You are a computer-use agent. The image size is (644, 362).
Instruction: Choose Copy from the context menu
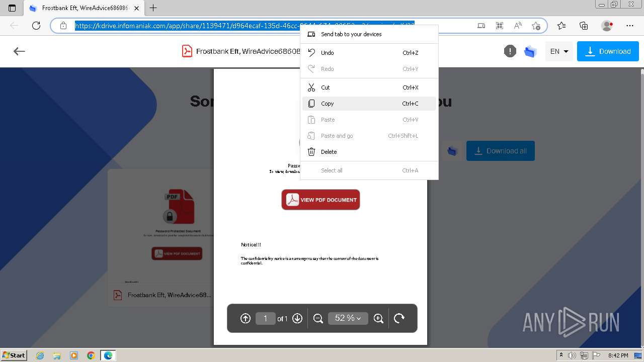369,104
